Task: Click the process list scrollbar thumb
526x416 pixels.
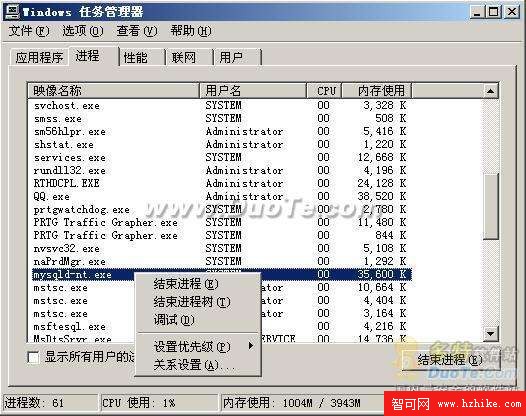Action: (x=490, y=206)
